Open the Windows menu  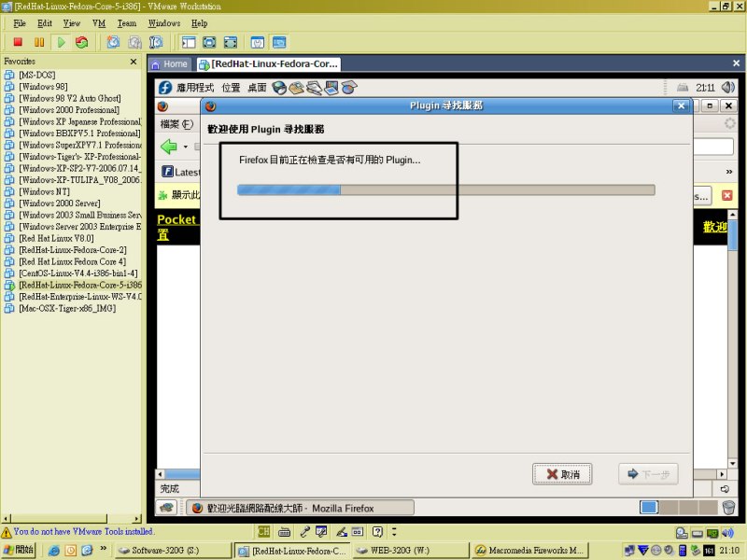pos(164,23)
